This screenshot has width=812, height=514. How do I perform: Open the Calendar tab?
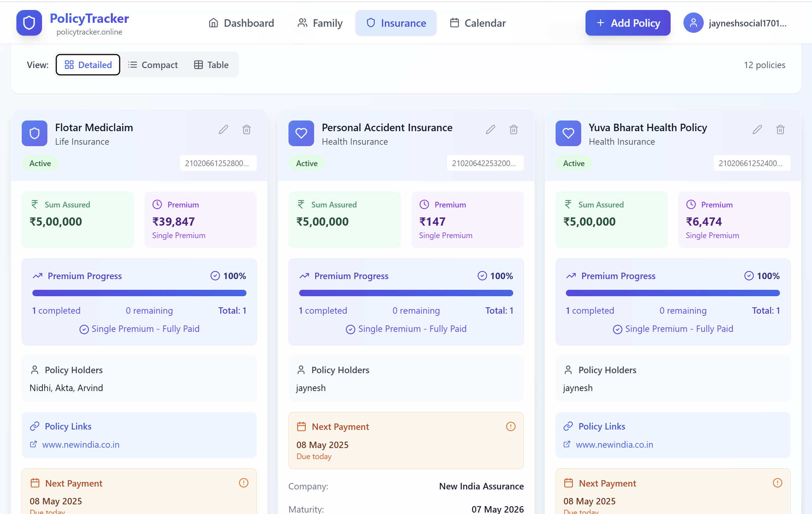coord(478,23)
